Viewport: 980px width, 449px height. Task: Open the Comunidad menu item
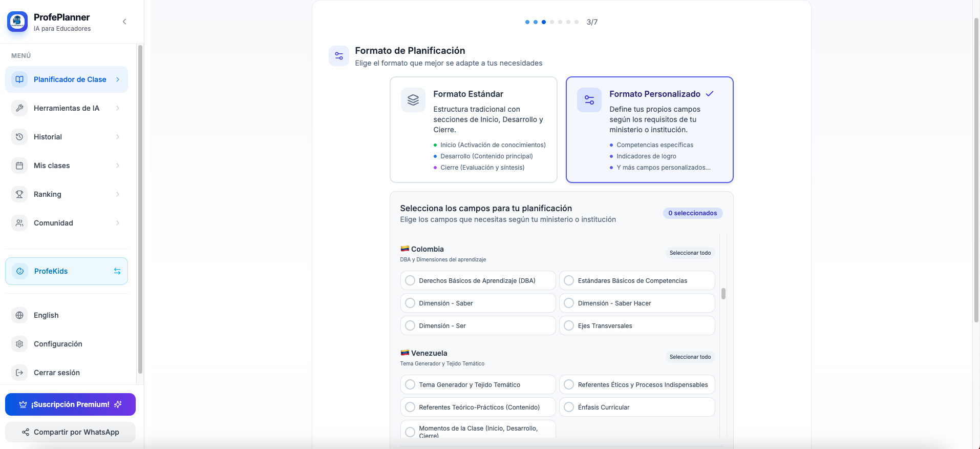(67, 223)
